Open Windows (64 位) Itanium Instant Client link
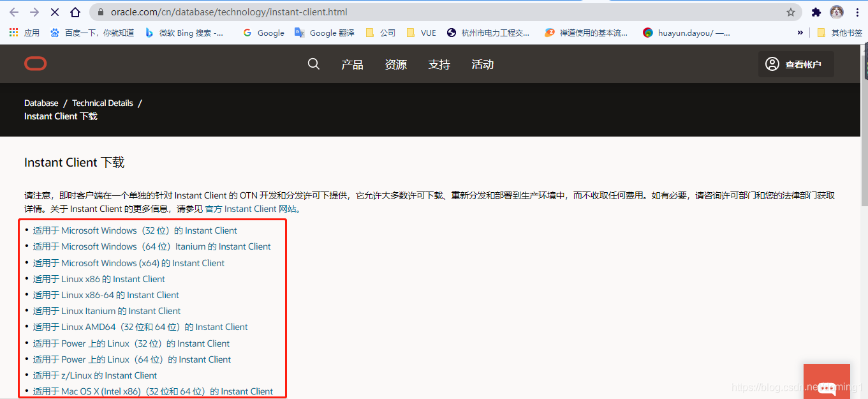Screen dimensions: 868x399 point(152,246)
